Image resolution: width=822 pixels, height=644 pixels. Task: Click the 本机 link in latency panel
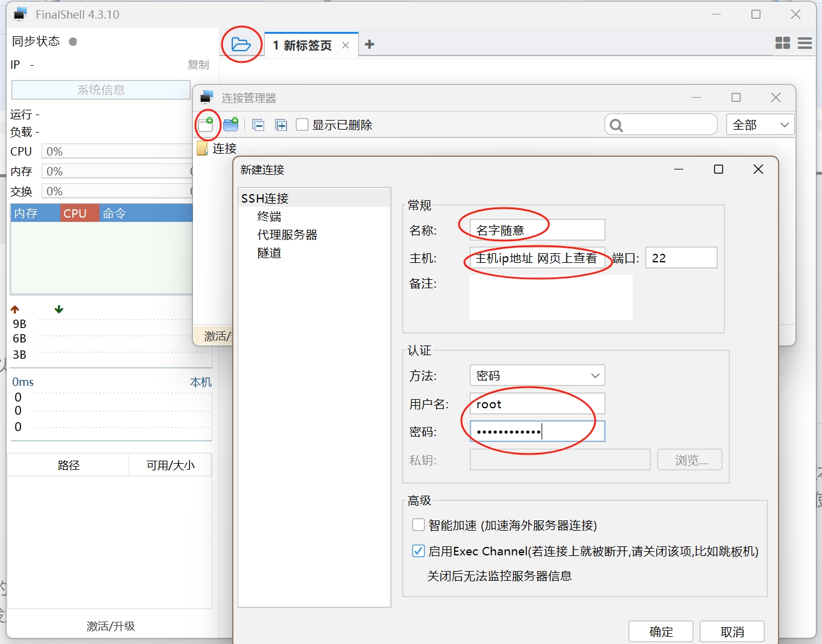coord(201,382)
